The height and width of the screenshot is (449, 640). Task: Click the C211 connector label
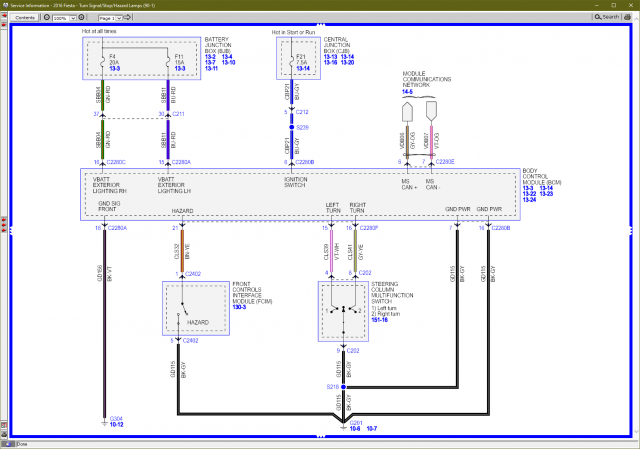coord(178,114)
